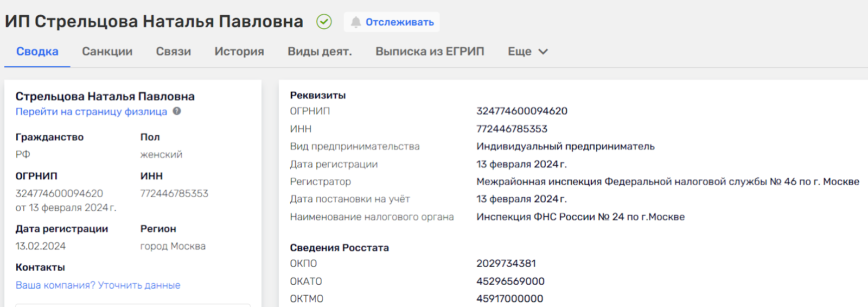Click the ОКТМО code 45917000000
This screenshot has height=307, width=868.
tap(509, 299)
